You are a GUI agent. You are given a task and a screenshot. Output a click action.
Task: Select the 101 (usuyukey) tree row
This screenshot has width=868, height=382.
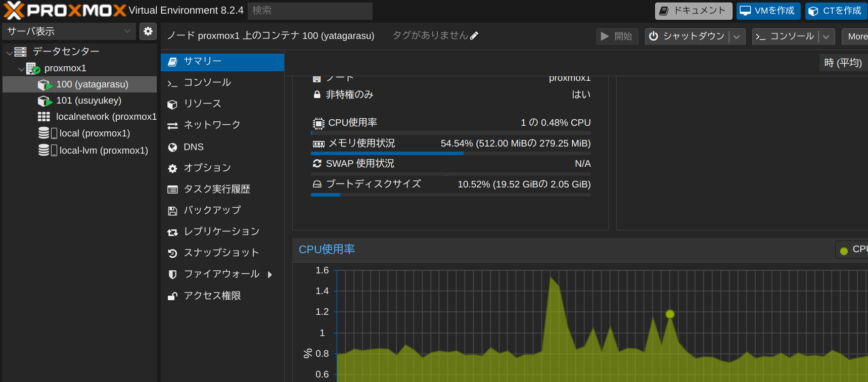pos(80,101)
